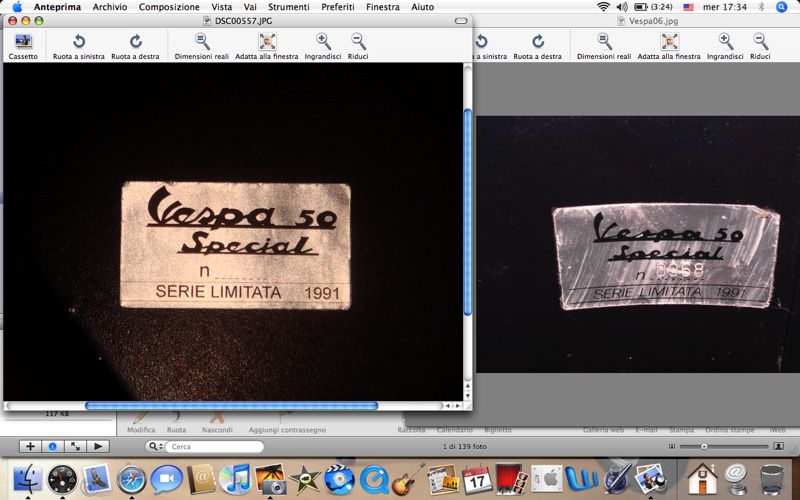The width and height of the screenshot is (800, 500).
Task: Click the large thumbnail icon beside slider
Action: click(x=778, y=446)
